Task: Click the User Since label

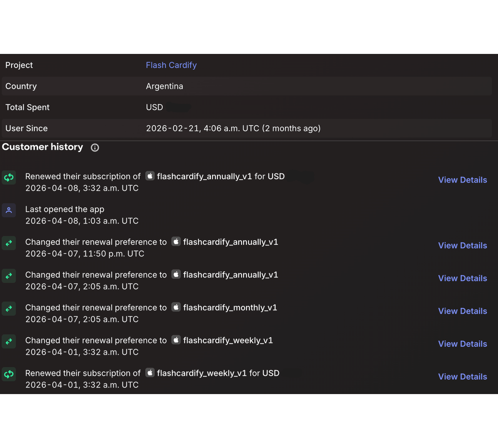Action: click(x=27, y=129)
